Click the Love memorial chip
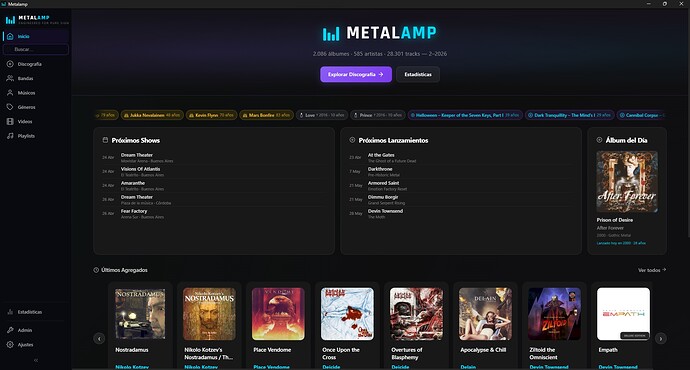This screenshot has height=370, width=690. (322, 115)
